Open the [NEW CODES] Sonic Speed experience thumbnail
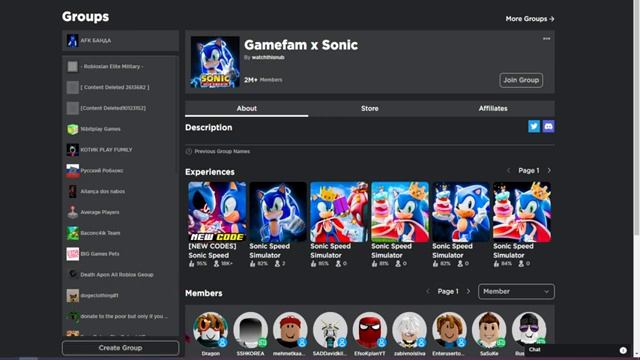Image resolution: width=640 pixels, height=360 pixels. pyautogui.click(x=217, y=212)
